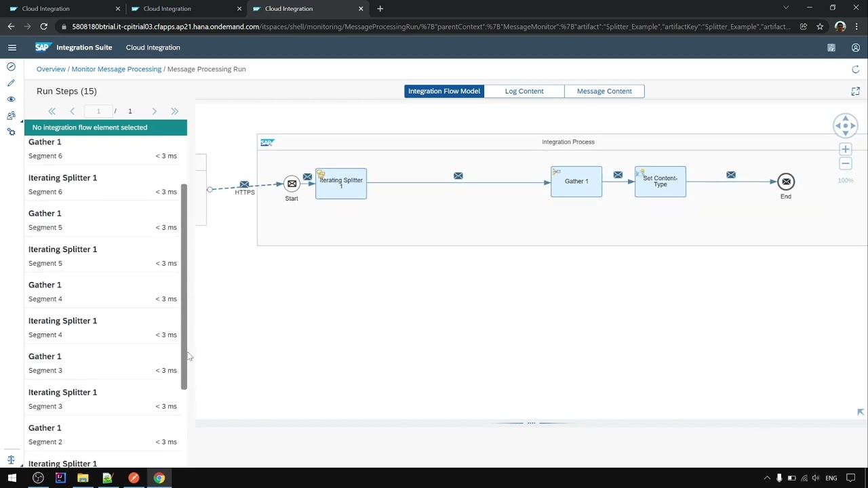Select Gather 1 Segment 2 run step
868x488 pixels.
coord(103,434)
